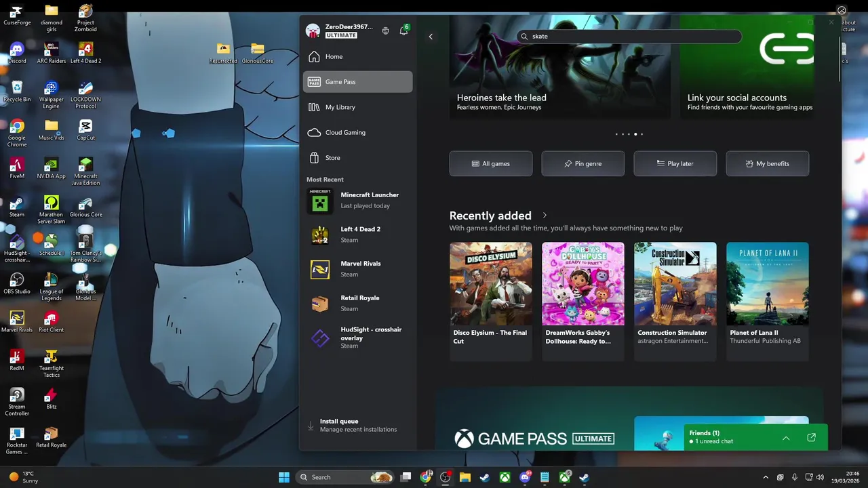
Task: Open the taskbar clock showing 20:46
Action: pyautogui.click(x=845, y=477)
